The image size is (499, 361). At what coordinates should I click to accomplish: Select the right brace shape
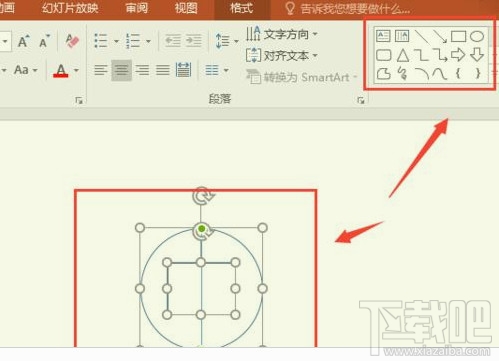click(478, 73)
